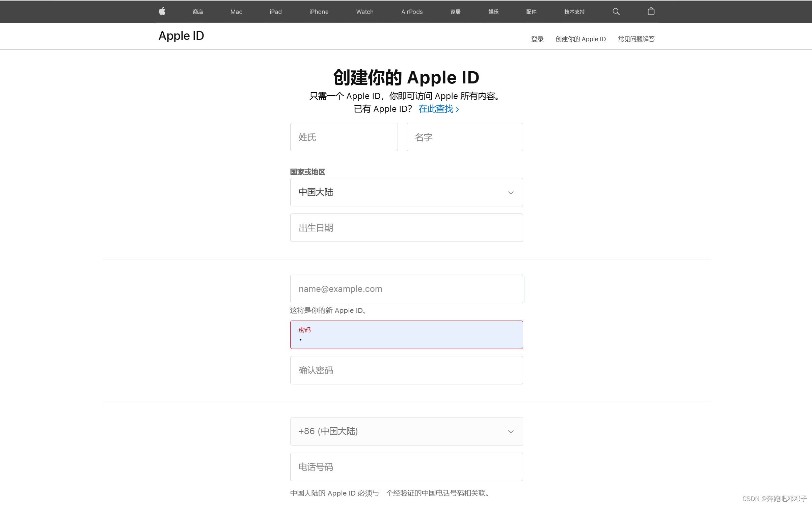
Task: Click the 创建你的 Apple ID page link
Action: click(x=581, y=39)
